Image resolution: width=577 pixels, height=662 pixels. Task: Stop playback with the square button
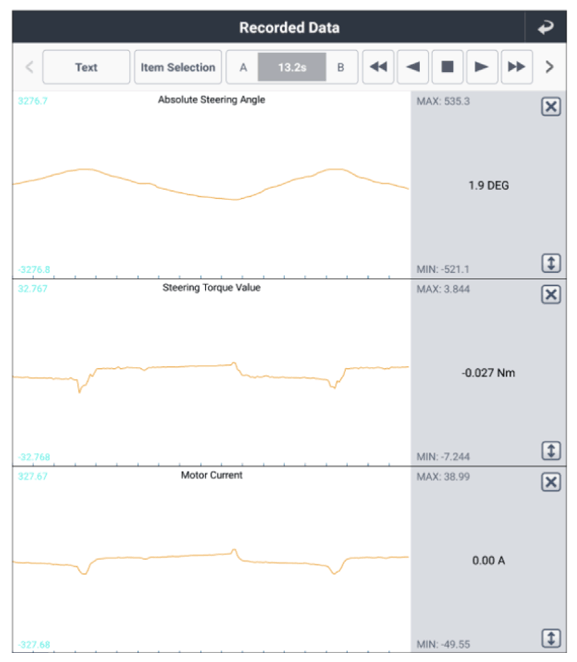447,67
